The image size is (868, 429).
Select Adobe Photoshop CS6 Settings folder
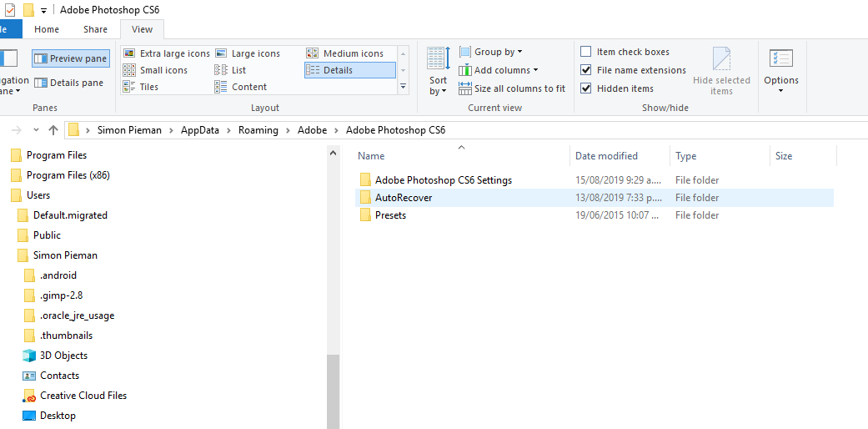coord(444,180)
